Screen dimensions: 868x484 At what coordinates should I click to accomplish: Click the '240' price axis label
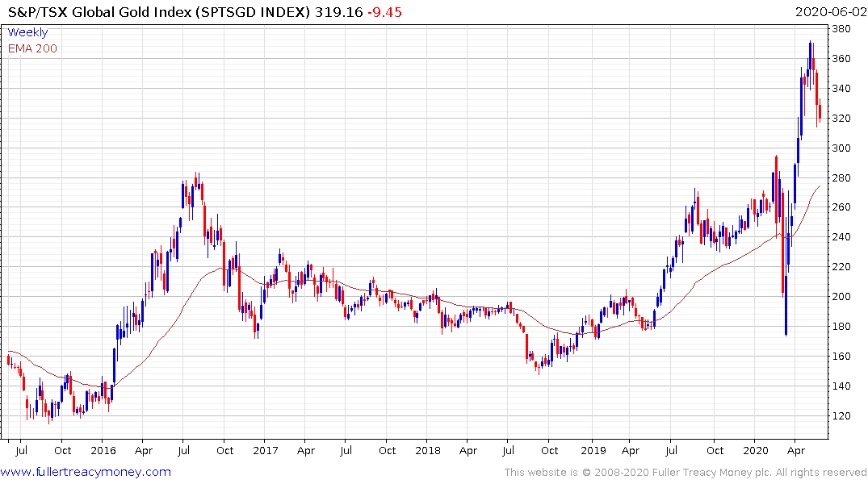(x=841, y=236)
